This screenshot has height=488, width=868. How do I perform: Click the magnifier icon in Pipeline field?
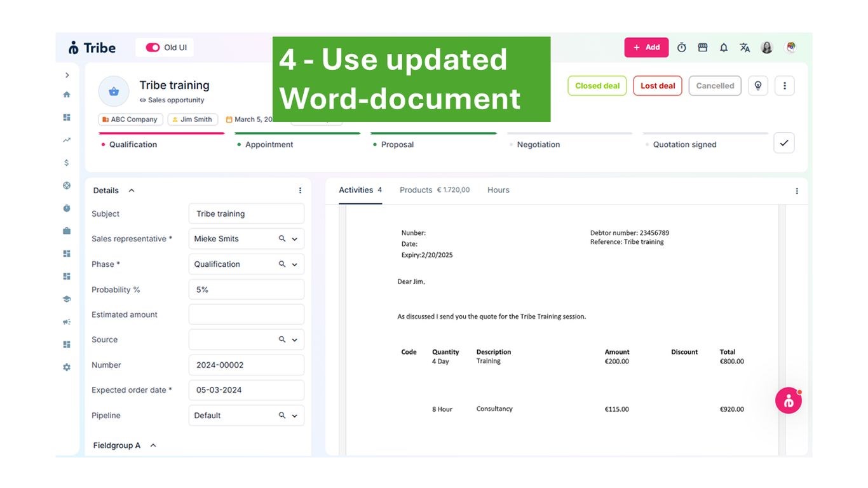(x=282, y=416)
